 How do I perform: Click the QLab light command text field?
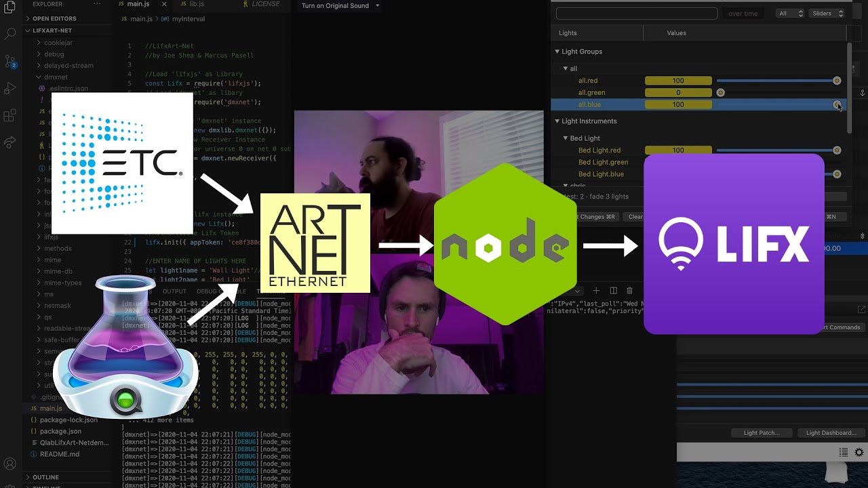(637, 14)
